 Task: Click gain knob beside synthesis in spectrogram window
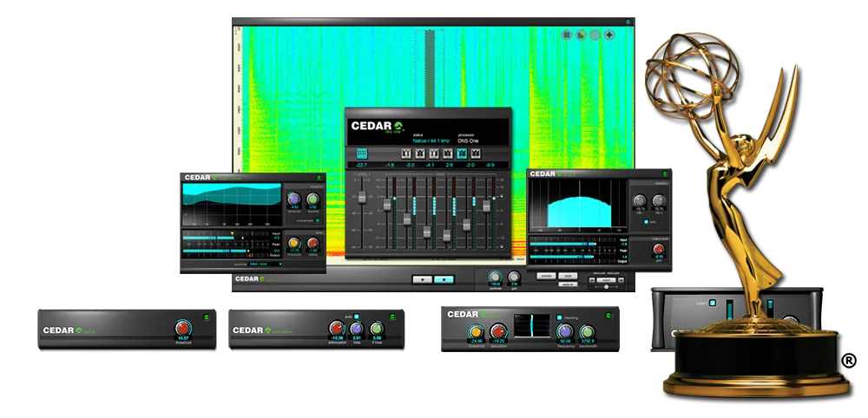point(514,277)
